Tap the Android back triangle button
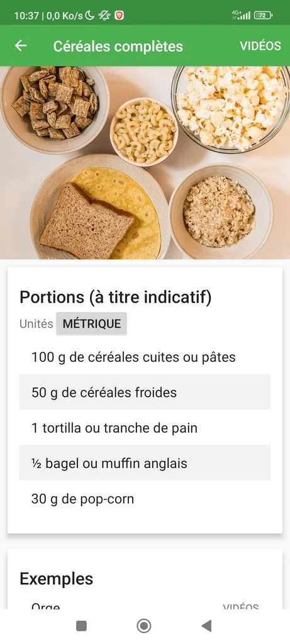The width and height of the screenshot is (290, 644). [206, 626]
